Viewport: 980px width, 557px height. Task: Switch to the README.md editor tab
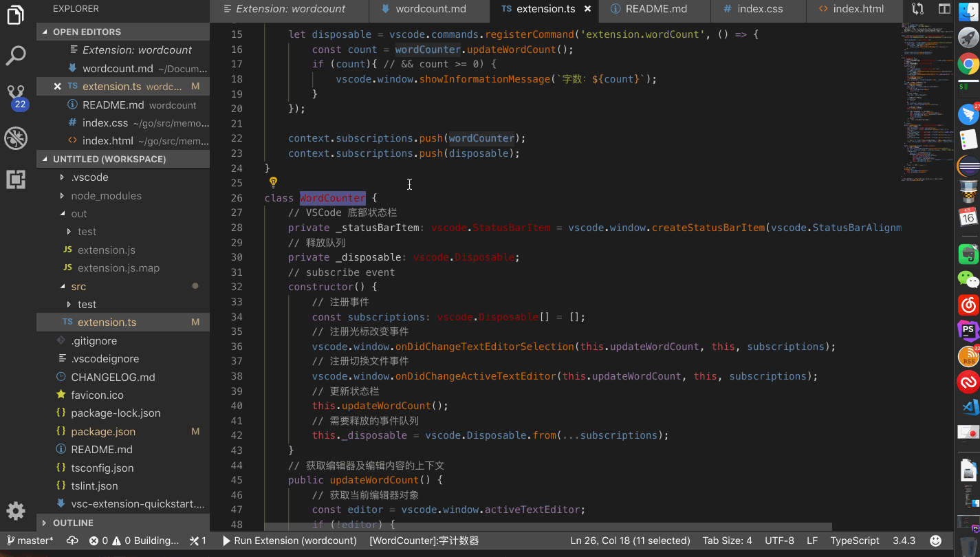pos(655,9)
